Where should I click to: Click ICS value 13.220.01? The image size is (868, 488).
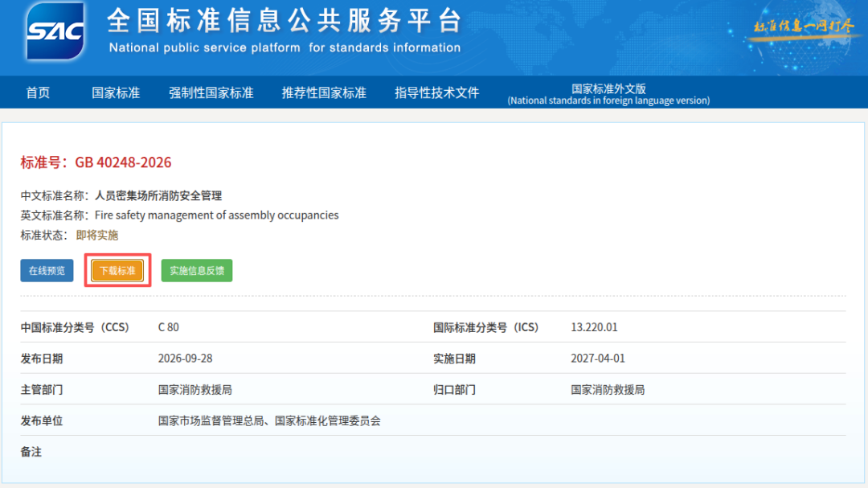click(594, 327)
